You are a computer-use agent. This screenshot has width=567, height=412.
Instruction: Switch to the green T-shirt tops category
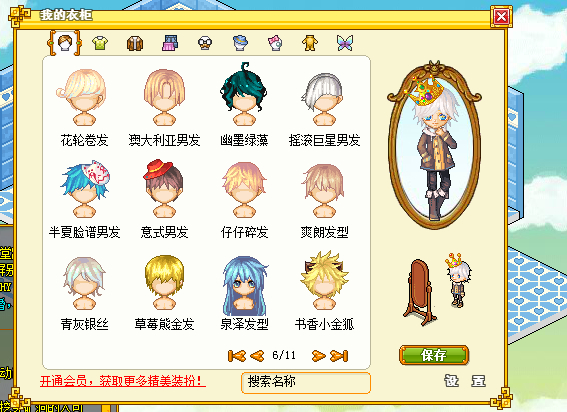100,43
